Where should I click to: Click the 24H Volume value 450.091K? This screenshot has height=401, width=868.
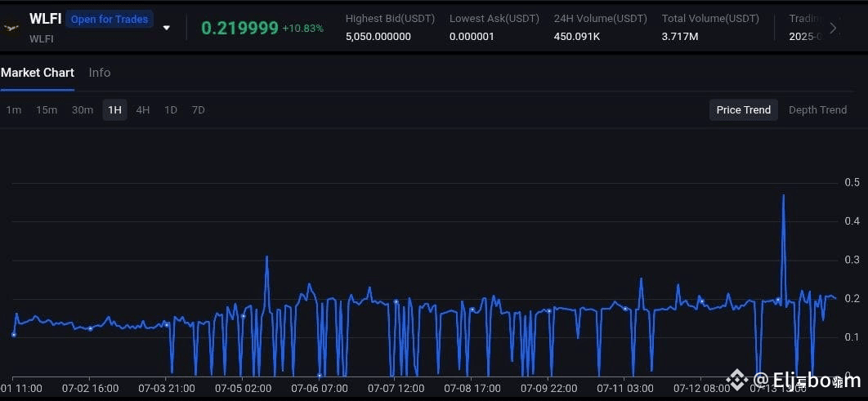[577, 37]
